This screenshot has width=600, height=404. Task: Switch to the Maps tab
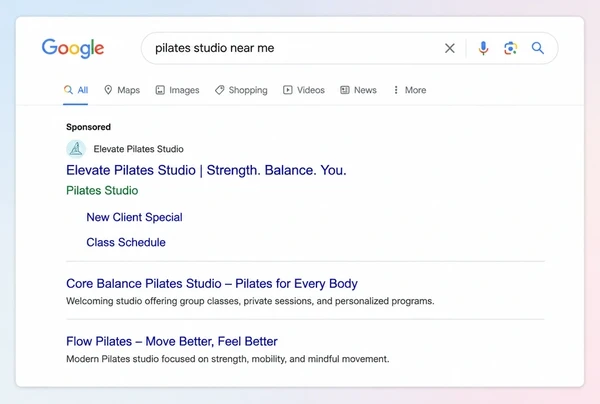[122, 90]
